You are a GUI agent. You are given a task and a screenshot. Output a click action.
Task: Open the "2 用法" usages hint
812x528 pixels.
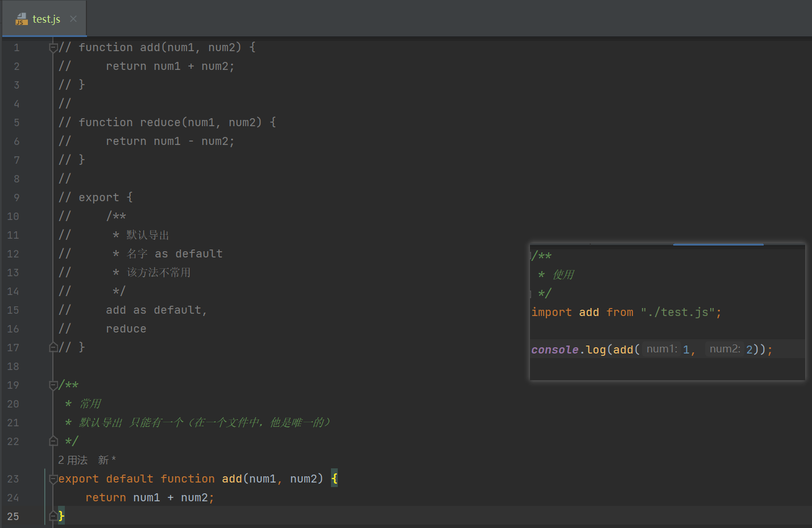tap(73, 460)
